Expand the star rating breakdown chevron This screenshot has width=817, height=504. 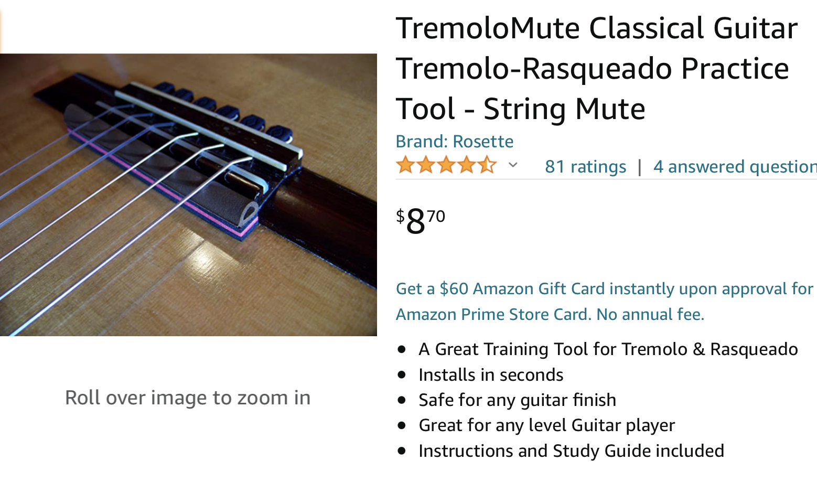[x=513, y=165]
